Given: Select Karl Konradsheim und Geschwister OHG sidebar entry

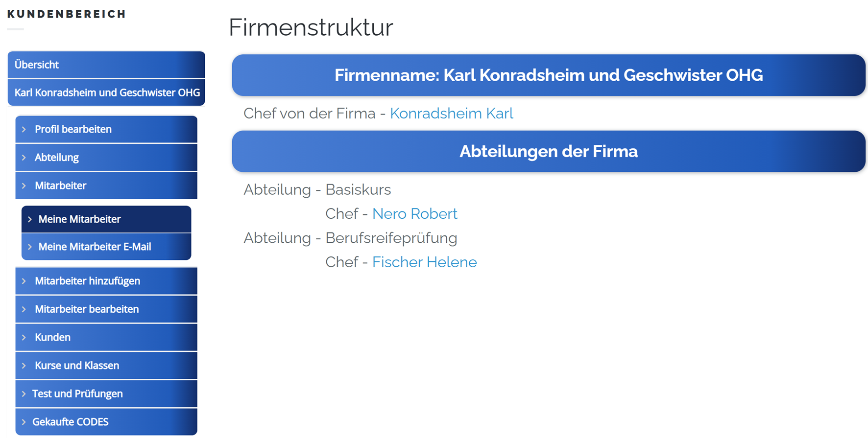Looking at the screenshot, I should point(107,92).
